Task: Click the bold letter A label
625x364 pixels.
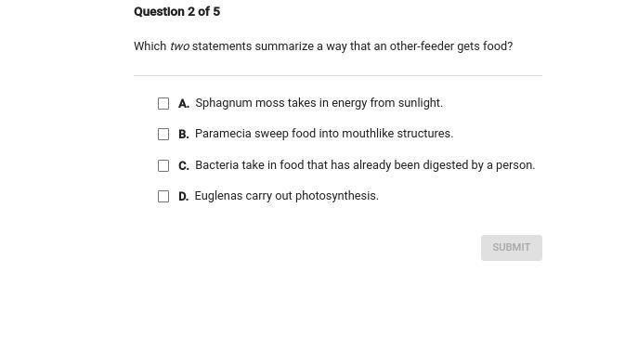Action: 184,104
